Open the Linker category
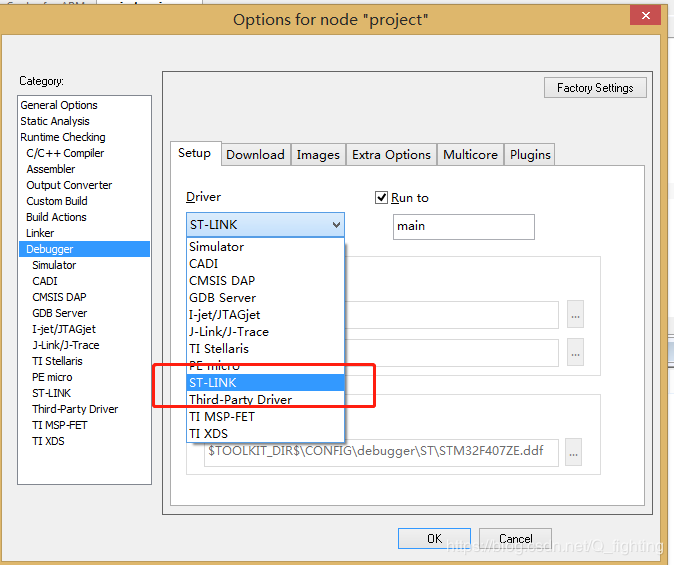Screen dimensions: 674x565 coord(40,233)
